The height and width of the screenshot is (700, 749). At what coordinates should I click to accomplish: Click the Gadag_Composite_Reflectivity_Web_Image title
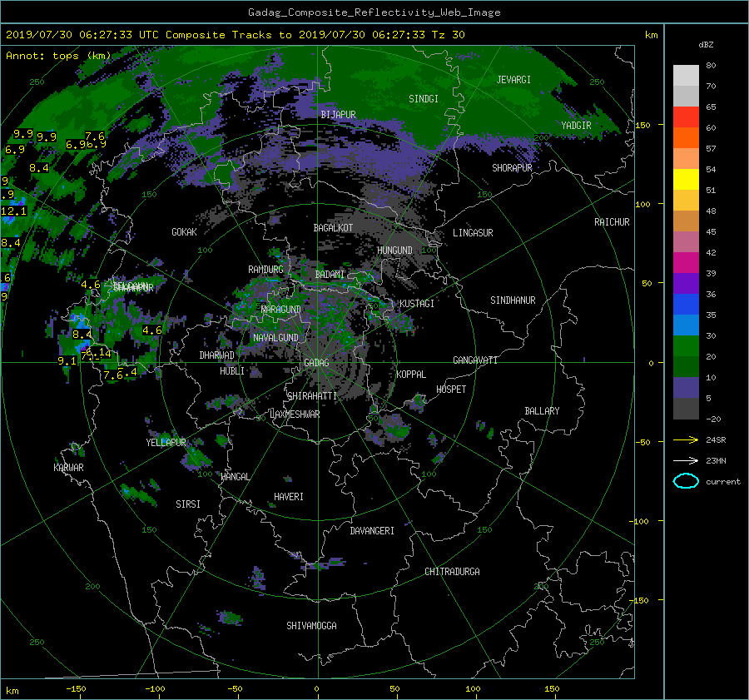click(x=374, y=12)
